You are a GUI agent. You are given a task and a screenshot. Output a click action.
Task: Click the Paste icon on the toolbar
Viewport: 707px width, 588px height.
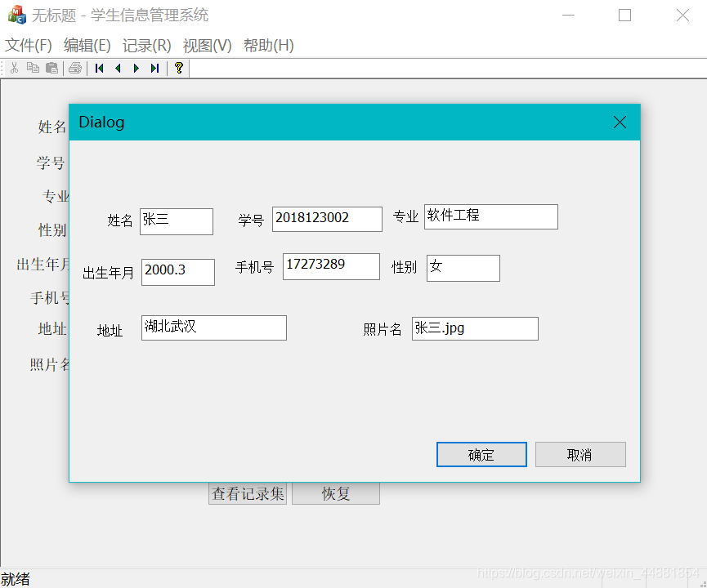coord(51,68)
